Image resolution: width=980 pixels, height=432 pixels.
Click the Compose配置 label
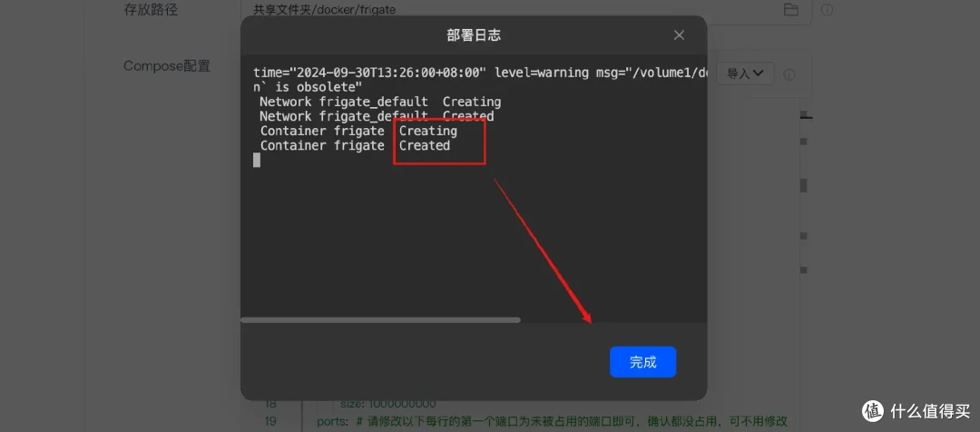coord(167,66)
